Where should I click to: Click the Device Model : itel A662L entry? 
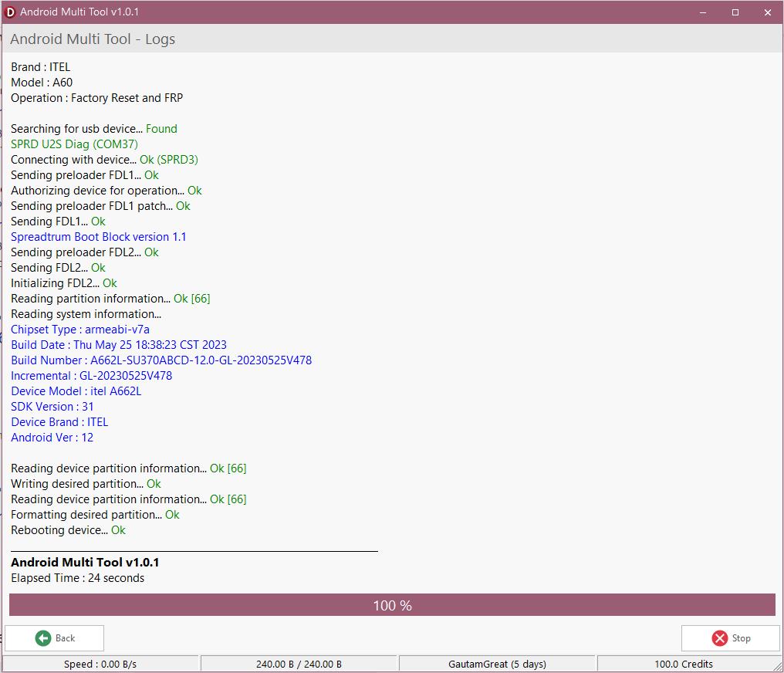(x=76, y=391)
